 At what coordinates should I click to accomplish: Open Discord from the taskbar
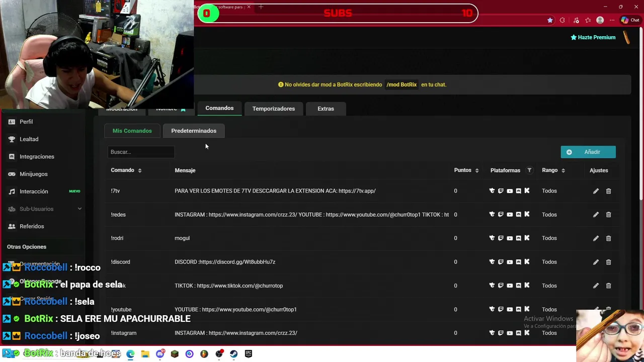coord(160,354)
